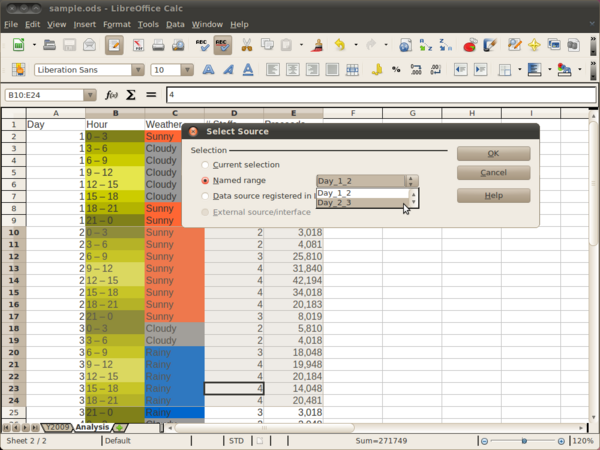Click the Save document icon
Viewport: 600px width, 450px height.
tap(68, 45)
